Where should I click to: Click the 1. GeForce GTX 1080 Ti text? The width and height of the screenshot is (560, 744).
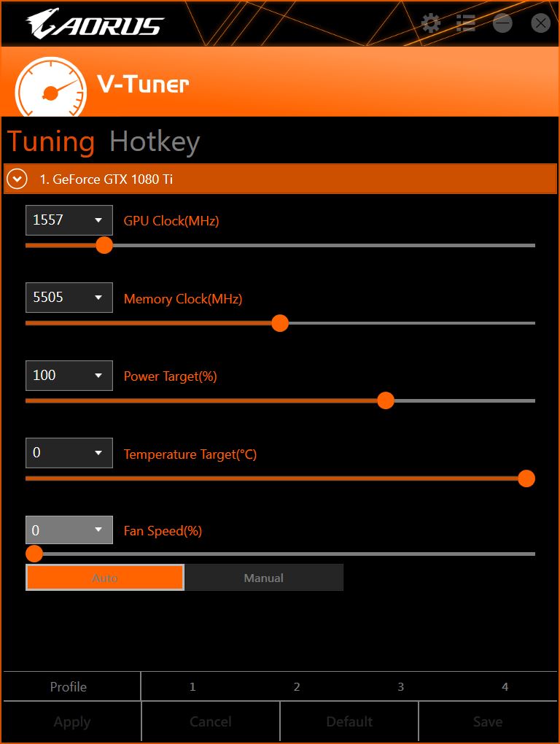click(x=106, y=179)
